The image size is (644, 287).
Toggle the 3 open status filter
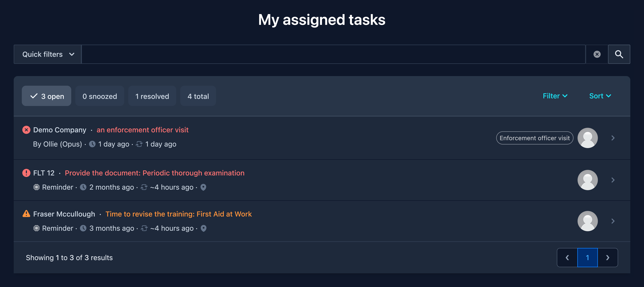(x=46, y=96)
